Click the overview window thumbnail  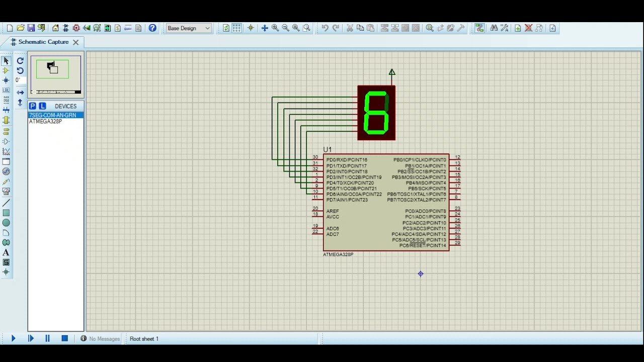tap(55, 75)
